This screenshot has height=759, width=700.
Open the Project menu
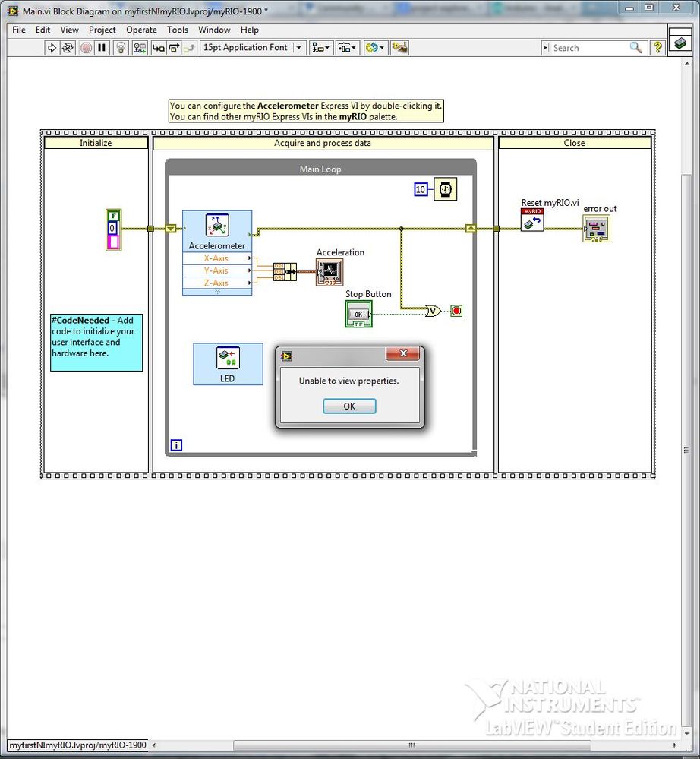click(102, 30)
